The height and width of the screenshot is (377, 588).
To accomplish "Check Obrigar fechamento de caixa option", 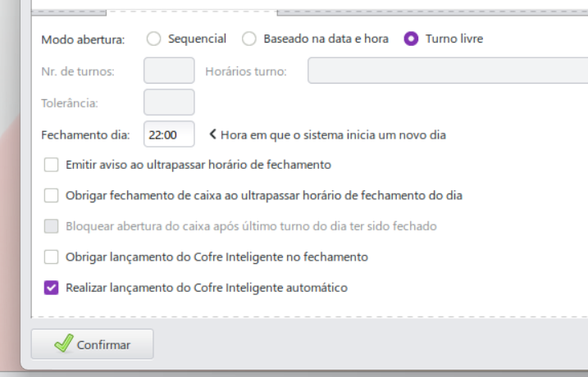I will 52,195.
